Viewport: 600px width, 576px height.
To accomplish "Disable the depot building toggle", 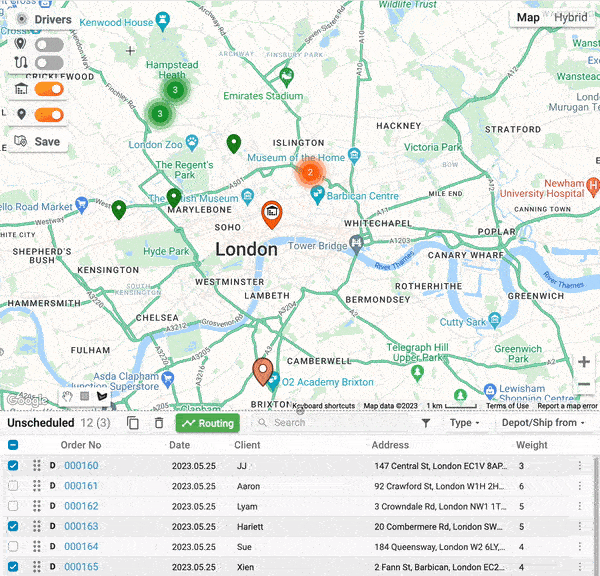I will coord(49,89).
